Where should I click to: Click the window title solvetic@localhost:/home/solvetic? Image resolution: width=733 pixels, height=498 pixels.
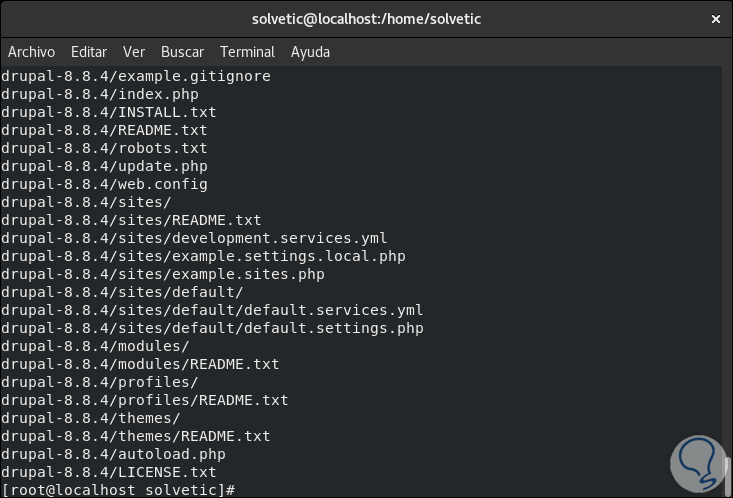(x=366, y=19)
